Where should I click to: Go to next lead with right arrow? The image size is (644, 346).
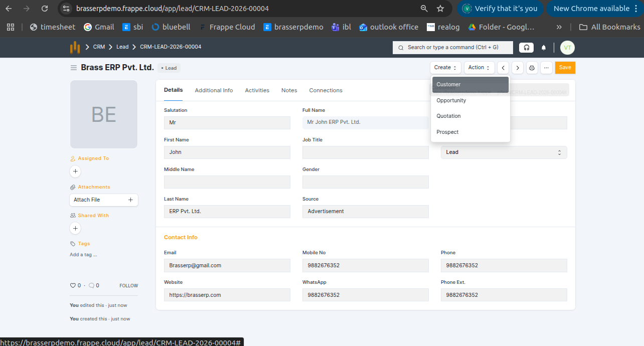(518, 68)
